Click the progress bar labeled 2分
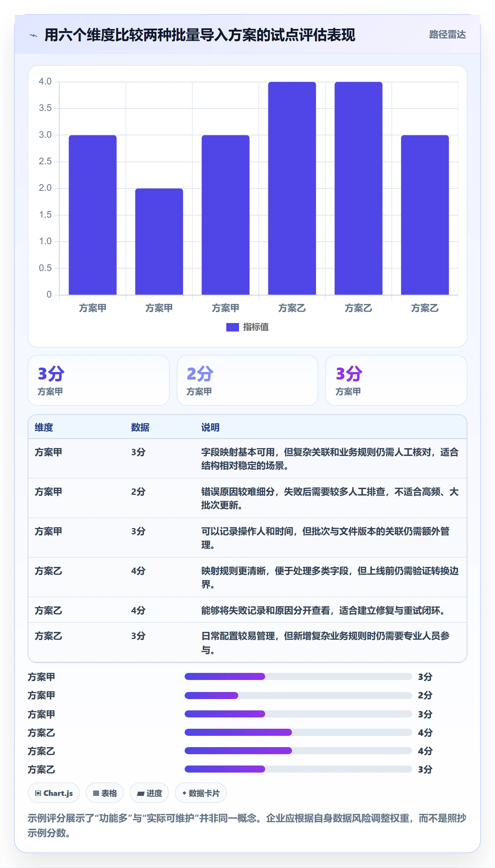The image size is (495, 868). click(x=298, y=696)
